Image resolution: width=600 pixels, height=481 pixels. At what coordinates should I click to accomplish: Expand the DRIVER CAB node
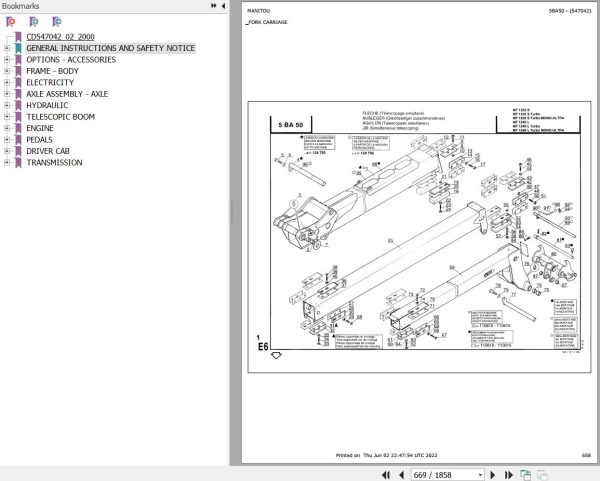coord(7,151)
